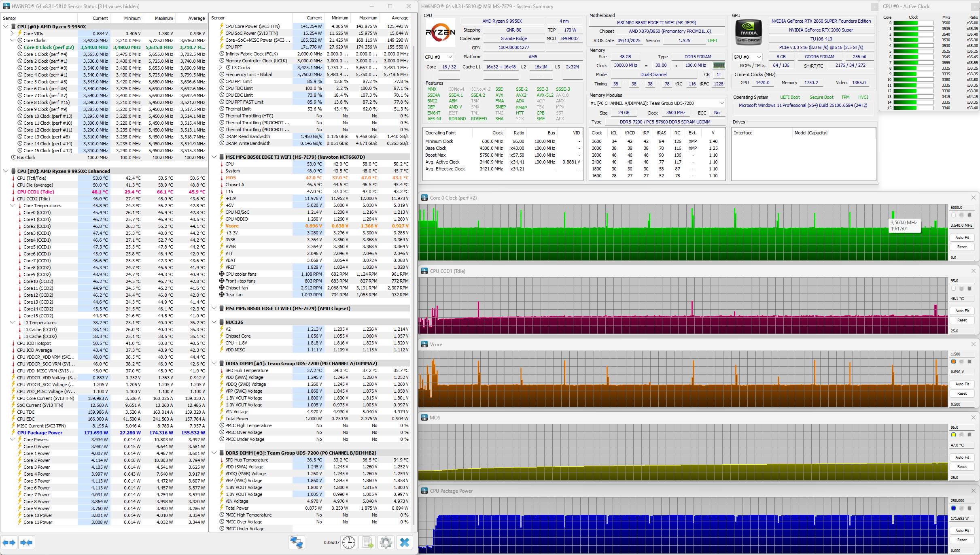980x555 pixels.
Task: Expand the Core VIDs tree node
Action: [12, 34]
